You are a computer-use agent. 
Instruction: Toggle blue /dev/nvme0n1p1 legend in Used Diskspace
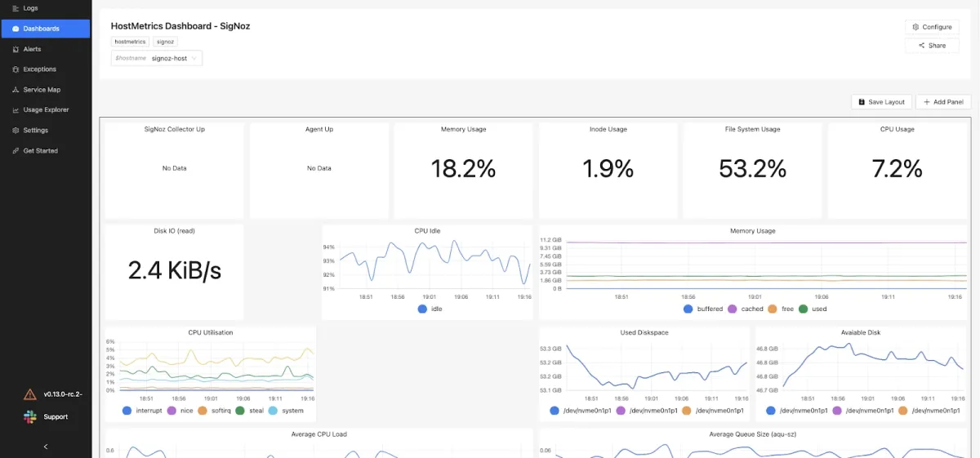point(581,411)
